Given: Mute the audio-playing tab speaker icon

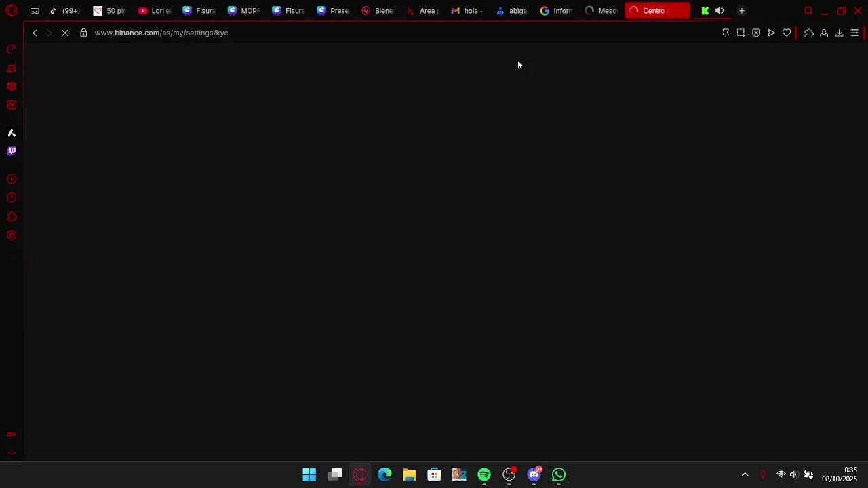Looking at the screenshot, I should pyautogui.click(x=719, y=11).
